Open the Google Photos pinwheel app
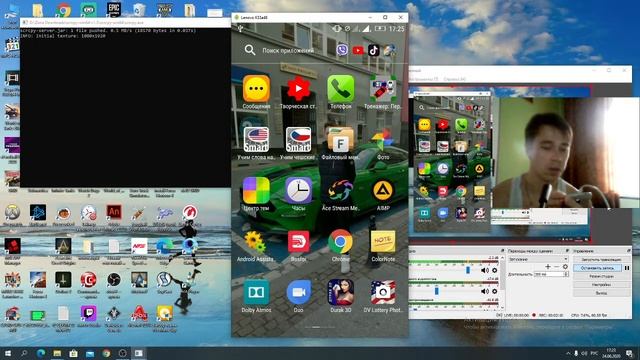This screenshot has height=360, width=640. tap(382, 140)
